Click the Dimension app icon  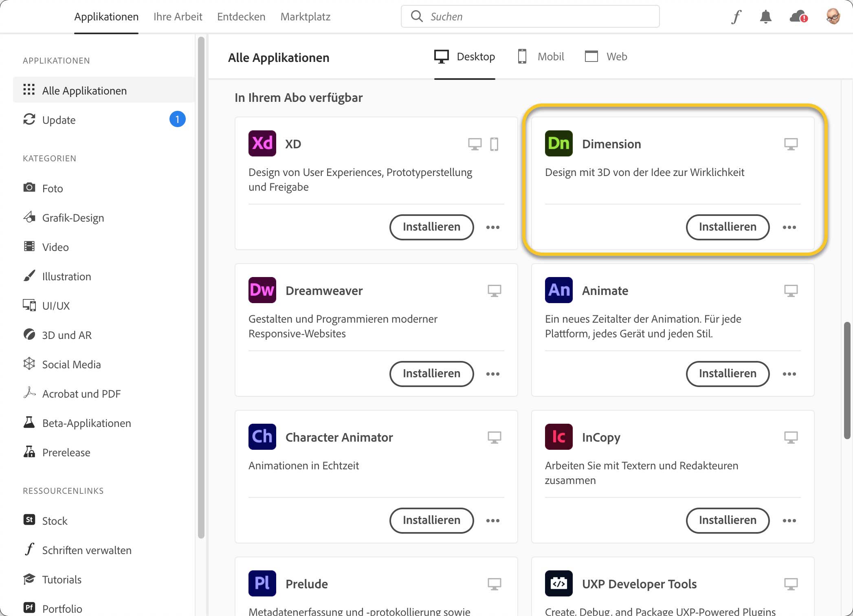[x=558, y=143]
